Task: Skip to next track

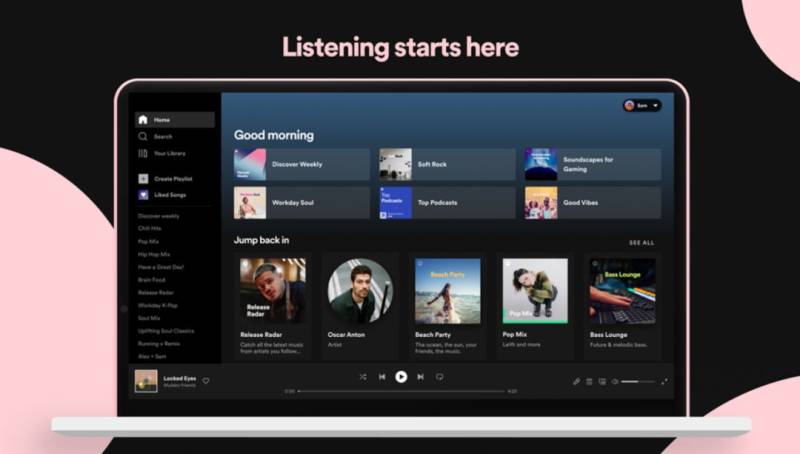Action: (420, 377)
